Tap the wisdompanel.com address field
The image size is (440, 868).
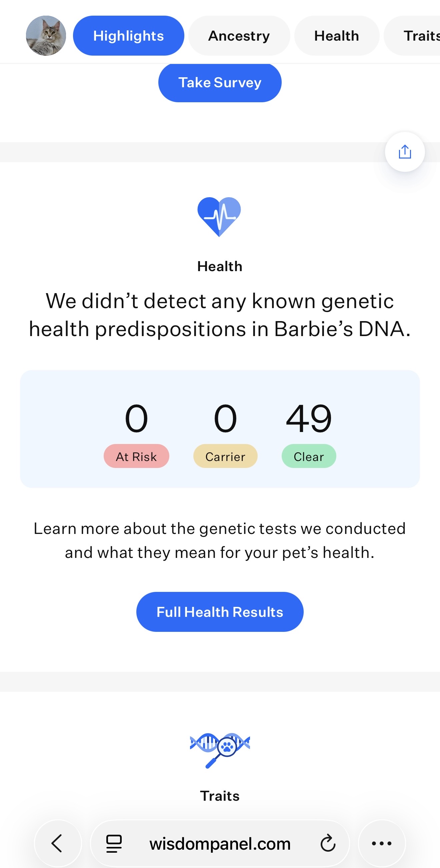click(220, 843)
